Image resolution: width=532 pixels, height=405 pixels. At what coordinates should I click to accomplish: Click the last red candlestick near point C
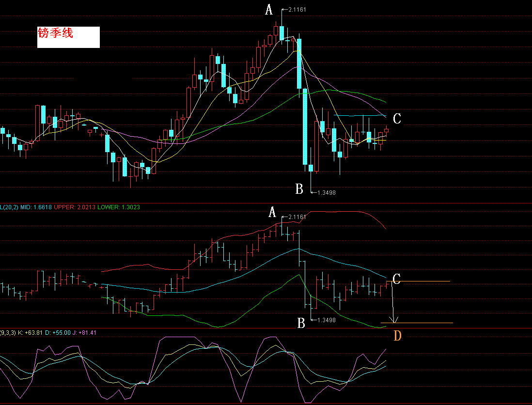pos(387,131)
